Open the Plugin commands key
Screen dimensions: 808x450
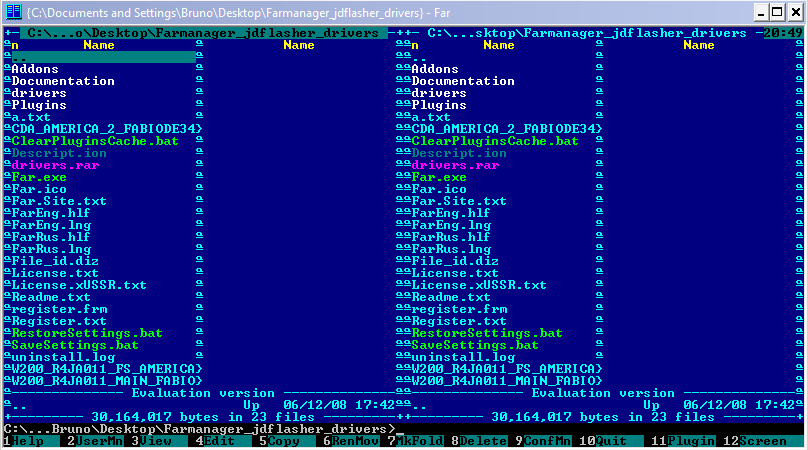pos(692,440)
